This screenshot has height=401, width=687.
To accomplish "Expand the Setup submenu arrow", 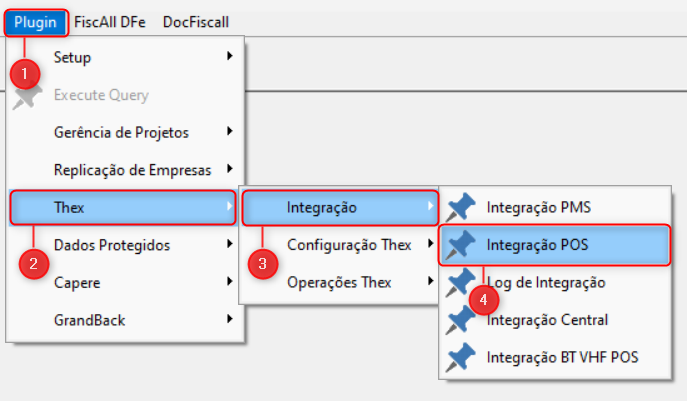I will click(230, 57).
